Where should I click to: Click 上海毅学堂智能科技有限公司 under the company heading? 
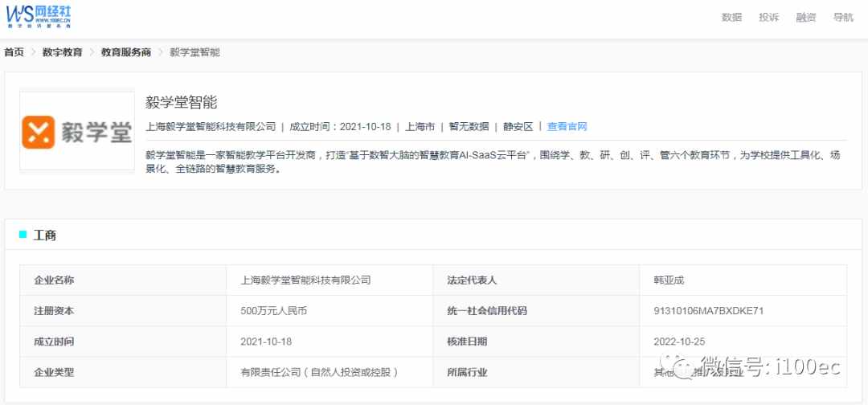[211, 127]
